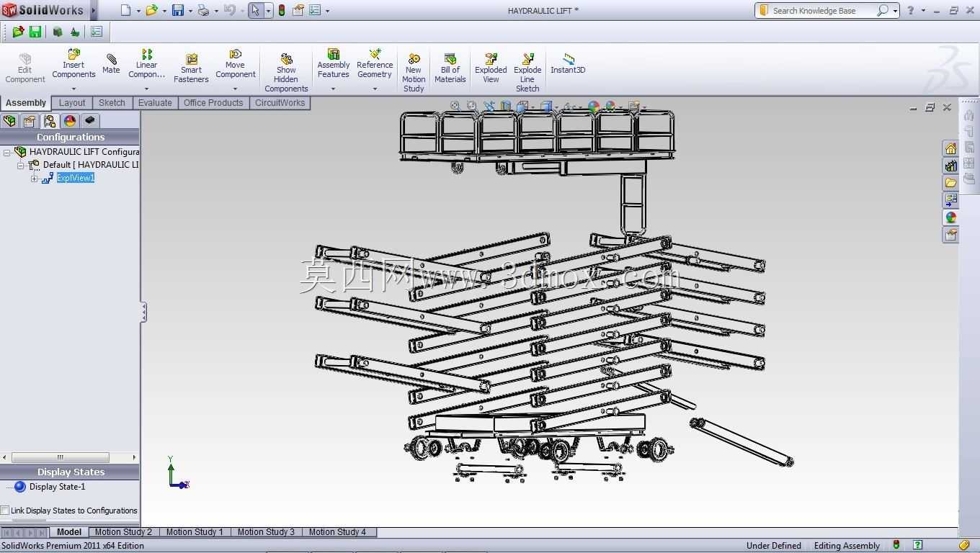The image size is (980, 553).
Task: Open FeatureManager design tree tab icon
Action: [9, 121]
